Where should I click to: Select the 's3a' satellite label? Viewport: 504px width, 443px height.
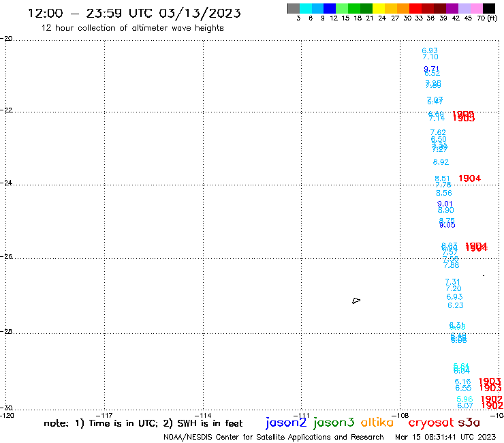[469, 423]
